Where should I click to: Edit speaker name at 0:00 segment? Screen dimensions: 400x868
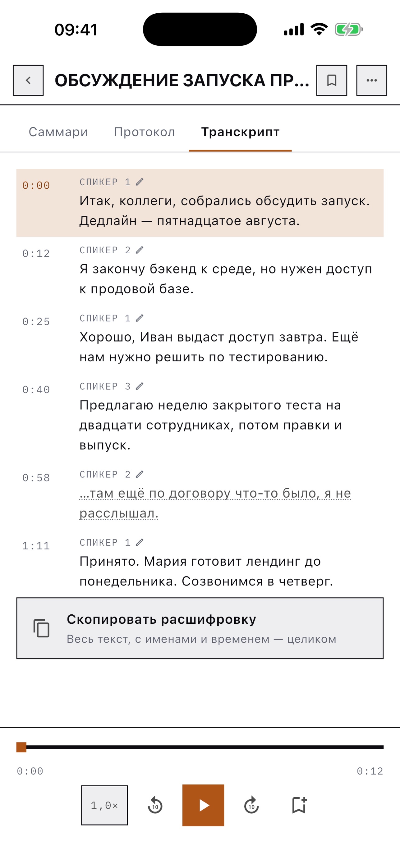point(140,182)
